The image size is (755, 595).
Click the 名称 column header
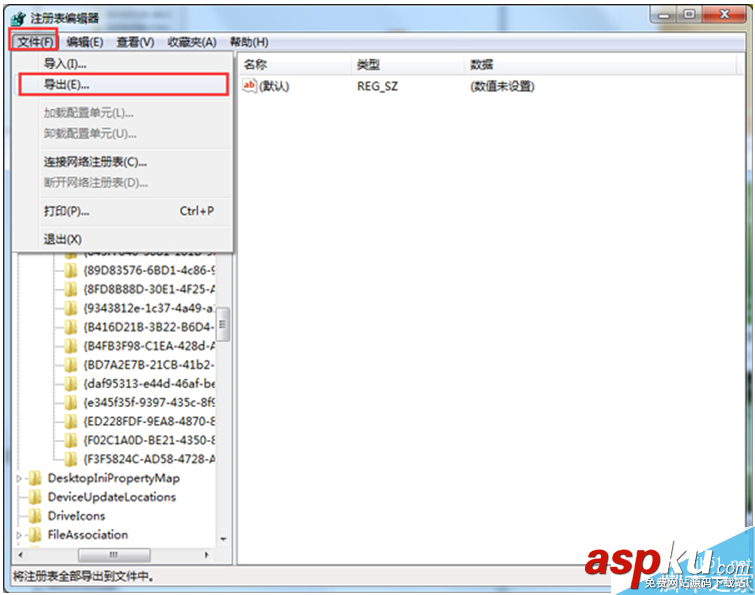click(295, 65)
